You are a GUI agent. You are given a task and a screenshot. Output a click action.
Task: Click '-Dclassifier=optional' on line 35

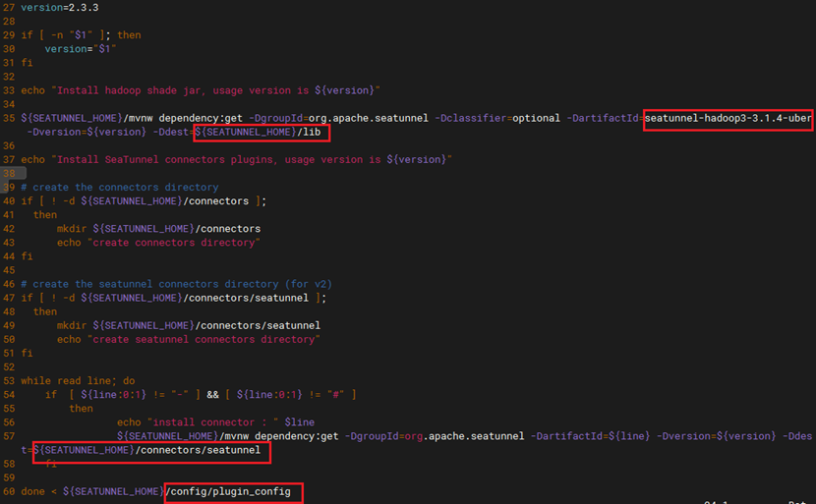(x=497, y=118)
